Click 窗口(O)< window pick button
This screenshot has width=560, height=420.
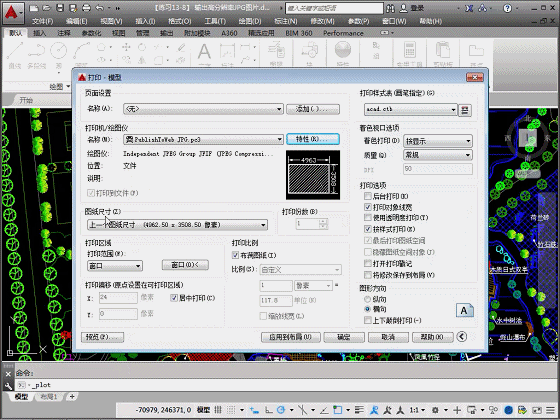(x=185, y=265)
